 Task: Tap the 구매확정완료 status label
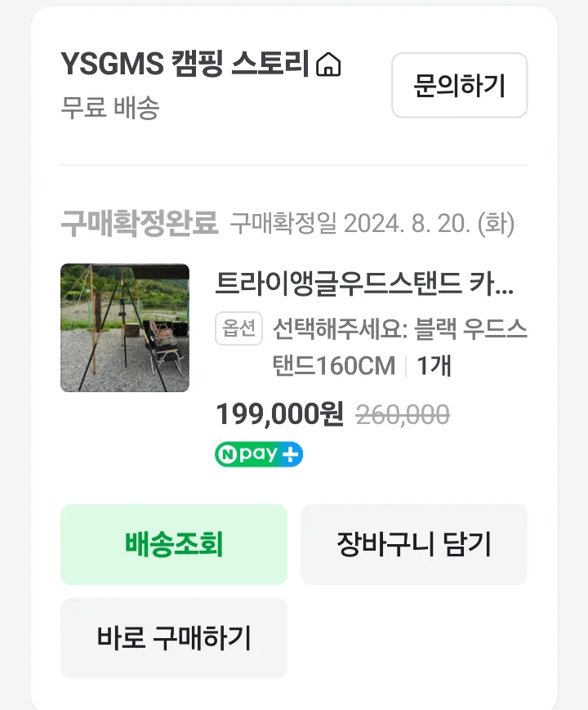140,223
